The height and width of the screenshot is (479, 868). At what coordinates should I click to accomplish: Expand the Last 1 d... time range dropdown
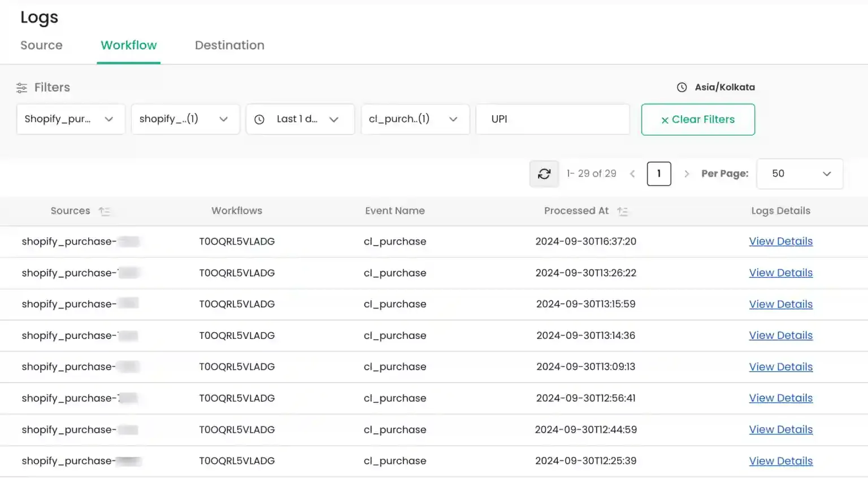click(x=300, y=119)
